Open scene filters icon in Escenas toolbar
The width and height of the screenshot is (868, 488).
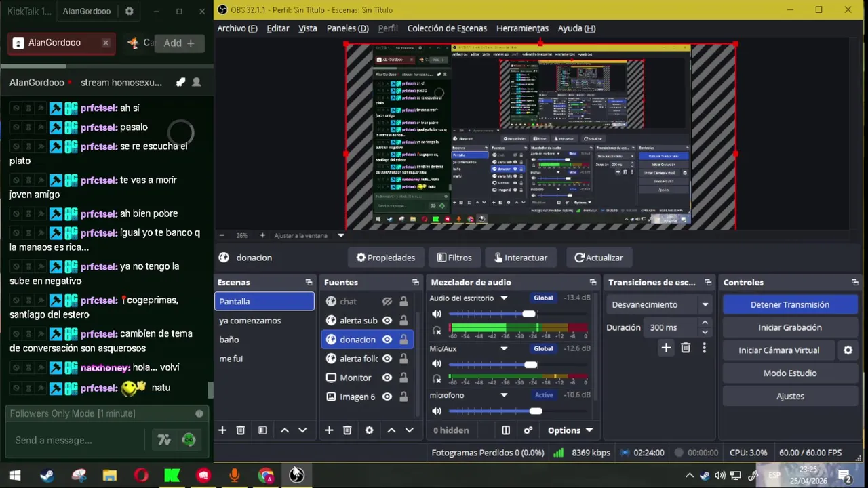pyautogui.click(x=262, y=430)
